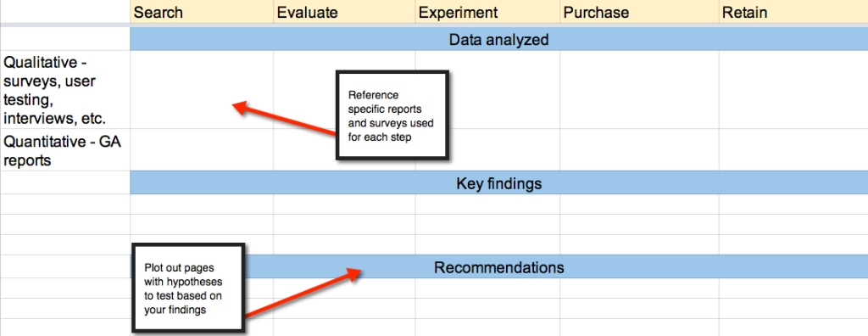
Task: Select the first Key findings cell under Retain
Action: [793, 204]
